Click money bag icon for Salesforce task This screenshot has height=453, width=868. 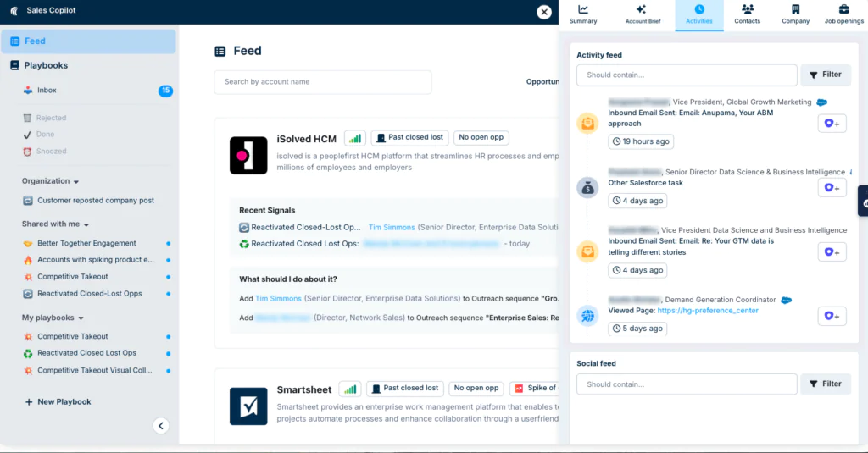point(588,188)
